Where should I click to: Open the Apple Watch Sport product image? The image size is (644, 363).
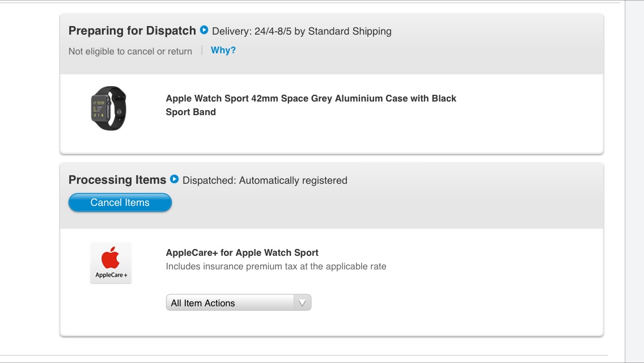[109, 108]
